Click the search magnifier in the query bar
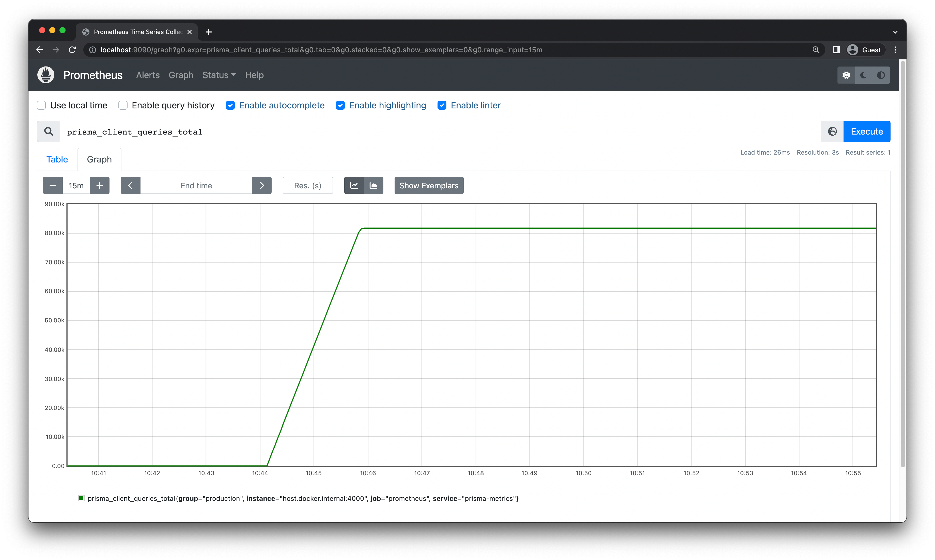The height and width of the screenshot is (560, 935). coord(48,131)
